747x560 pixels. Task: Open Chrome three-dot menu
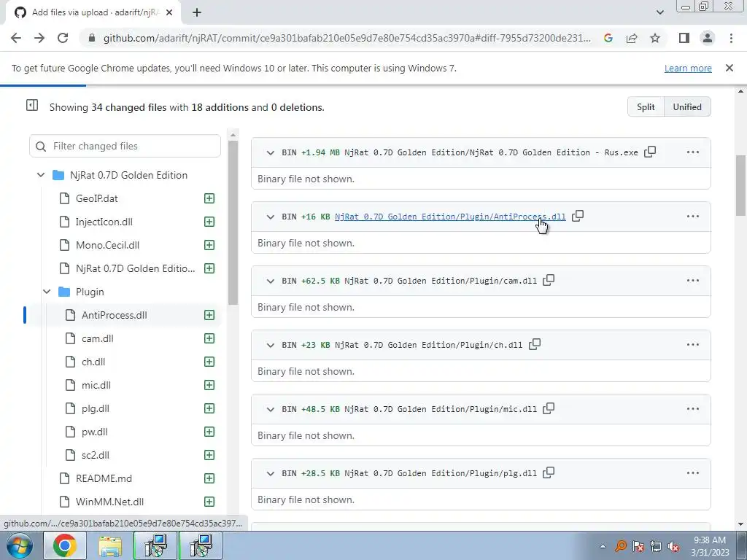[731, 38]
